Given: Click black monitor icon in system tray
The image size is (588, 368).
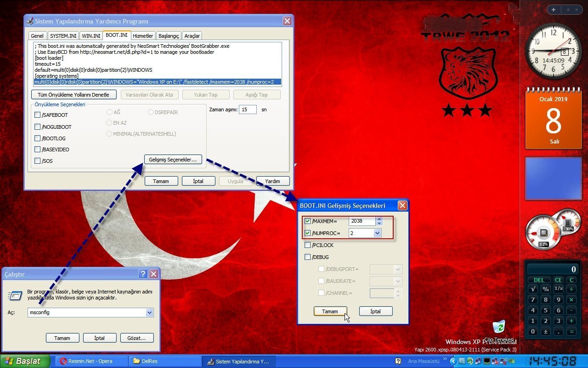Looking at the screenshot, I should (486, 361).
